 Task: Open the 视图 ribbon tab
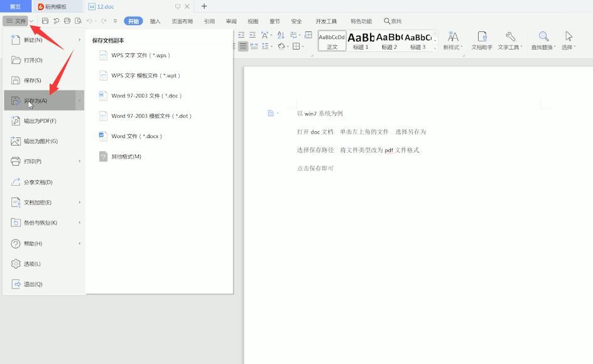tap(253, 21)
